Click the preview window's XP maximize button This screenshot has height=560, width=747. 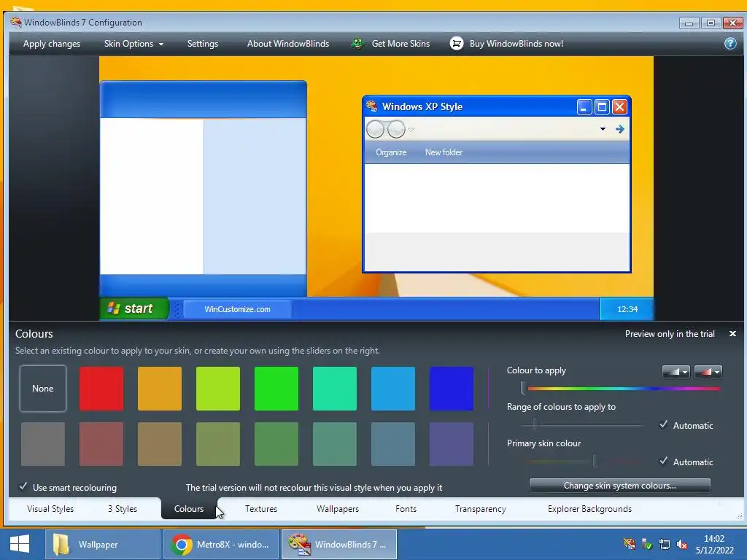tap(602, 106)
